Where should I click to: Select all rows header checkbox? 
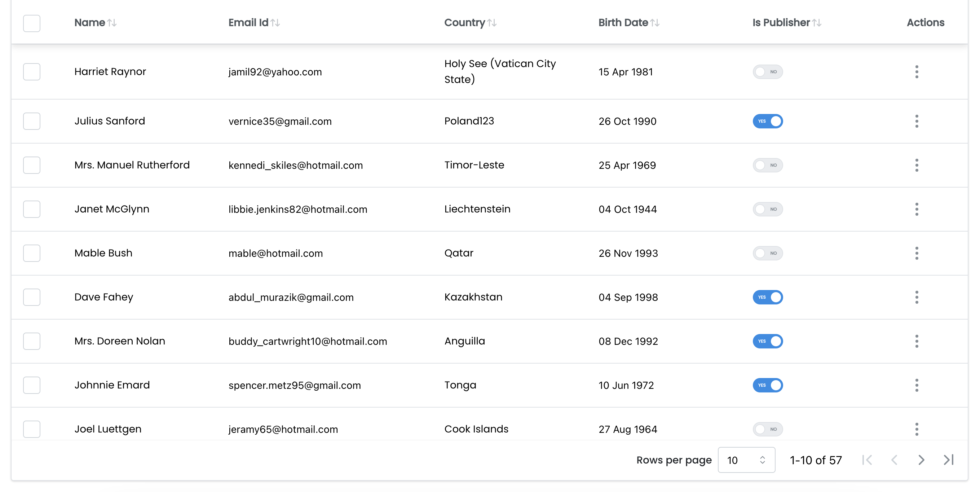point(32,23)
